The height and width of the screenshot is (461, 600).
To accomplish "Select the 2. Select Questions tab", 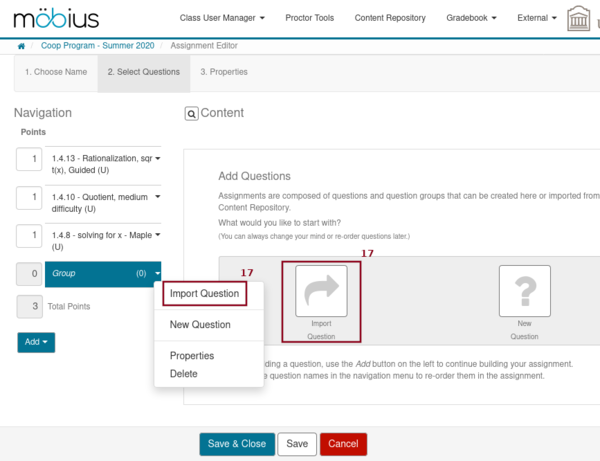I will (143, 72).
